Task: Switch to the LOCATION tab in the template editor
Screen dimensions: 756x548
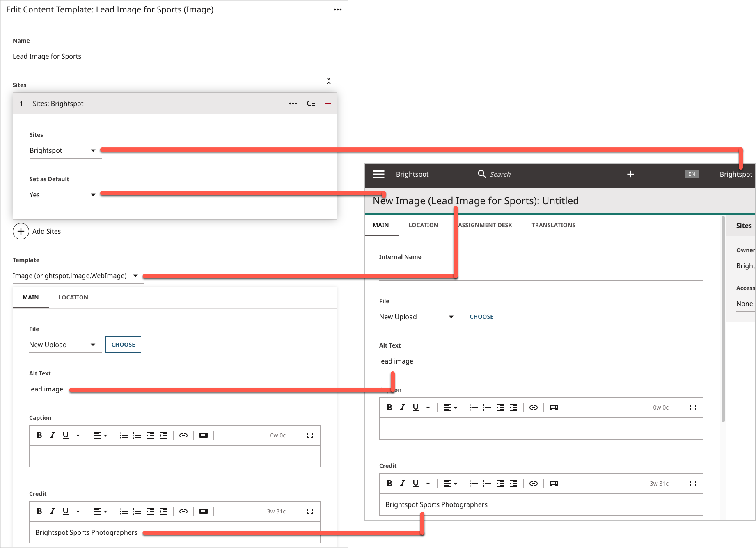Action: pos(73,297)
